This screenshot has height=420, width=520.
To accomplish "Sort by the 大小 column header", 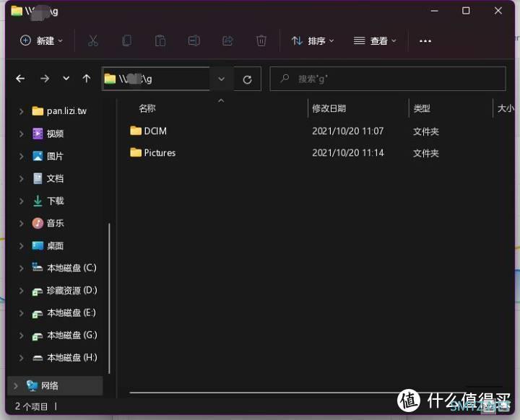I will [x=506, y=108].
